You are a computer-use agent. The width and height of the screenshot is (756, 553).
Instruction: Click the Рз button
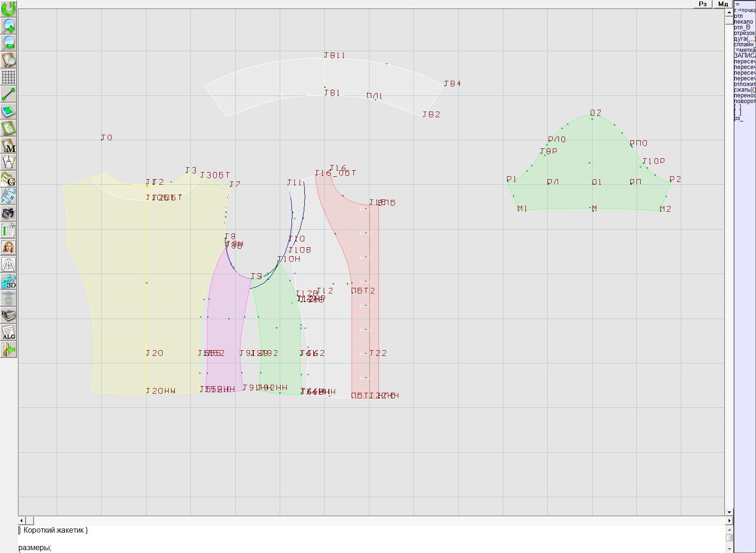(703, 4)
